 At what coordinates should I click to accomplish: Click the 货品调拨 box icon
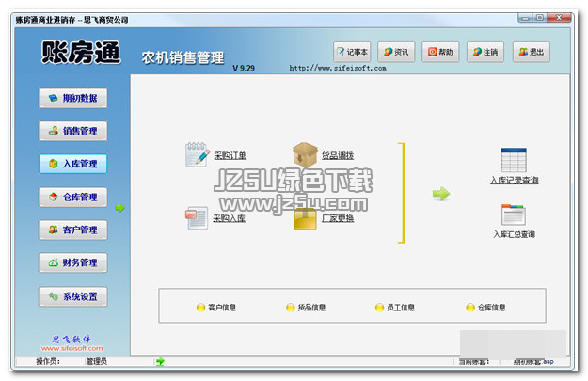[x=305, y=154]
